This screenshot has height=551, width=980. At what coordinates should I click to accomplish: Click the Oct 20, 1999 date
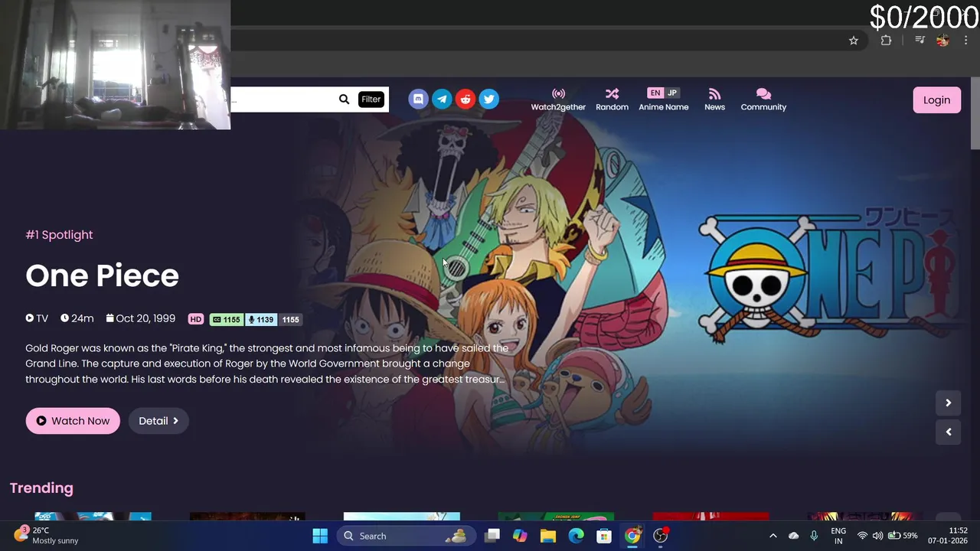[x=141, y=318]
